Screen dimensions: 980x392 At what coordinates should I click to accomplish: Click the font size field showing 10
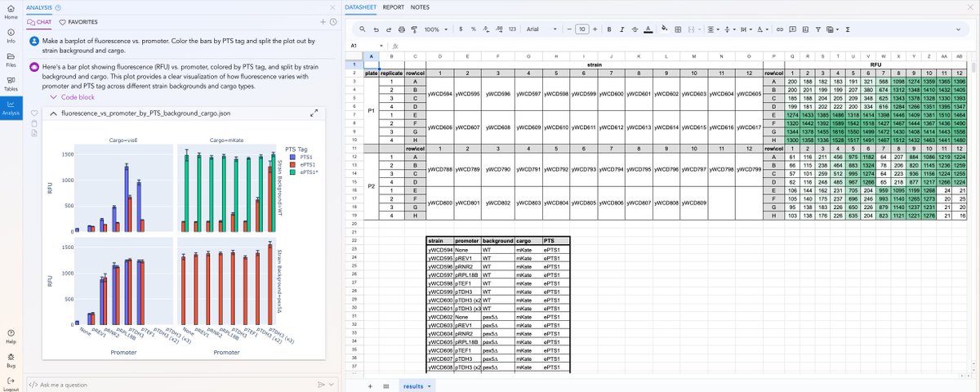coord(582,29)
